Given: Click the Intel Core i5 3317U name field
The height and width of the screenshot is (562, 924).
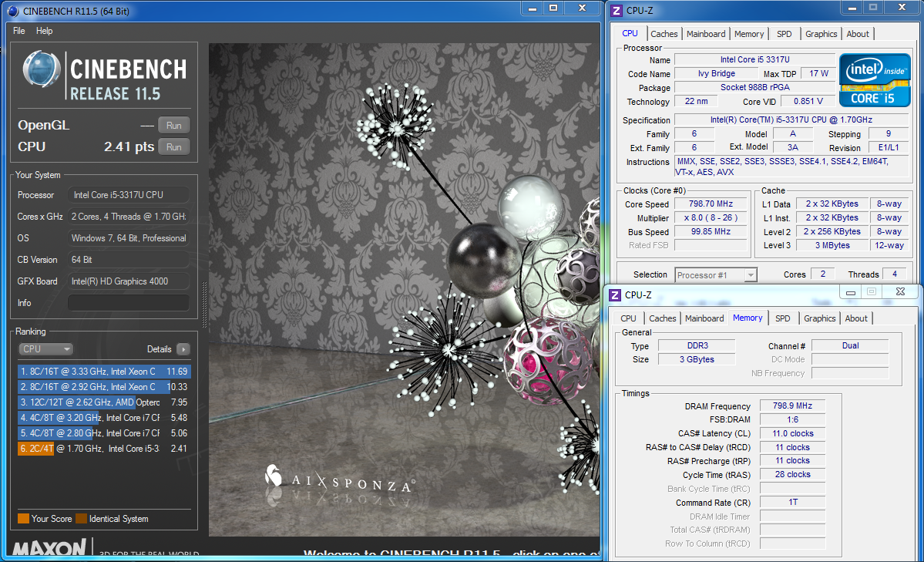Looking at the screenshot, I should click(x=755, y=59).
